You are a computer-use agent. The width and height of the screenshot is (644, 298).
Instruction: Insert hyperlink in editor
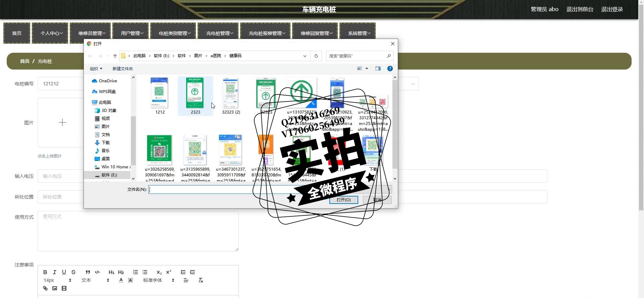[45, 288]
